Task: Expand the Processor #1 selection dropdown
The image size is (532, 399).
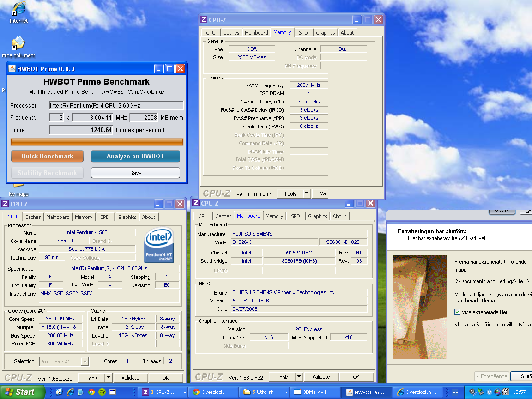Action: coord(85,361)
